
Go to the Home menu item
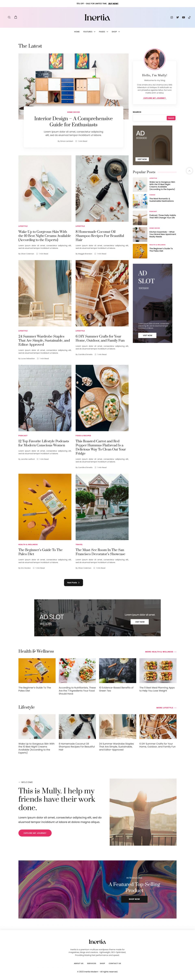click(77, 32)
